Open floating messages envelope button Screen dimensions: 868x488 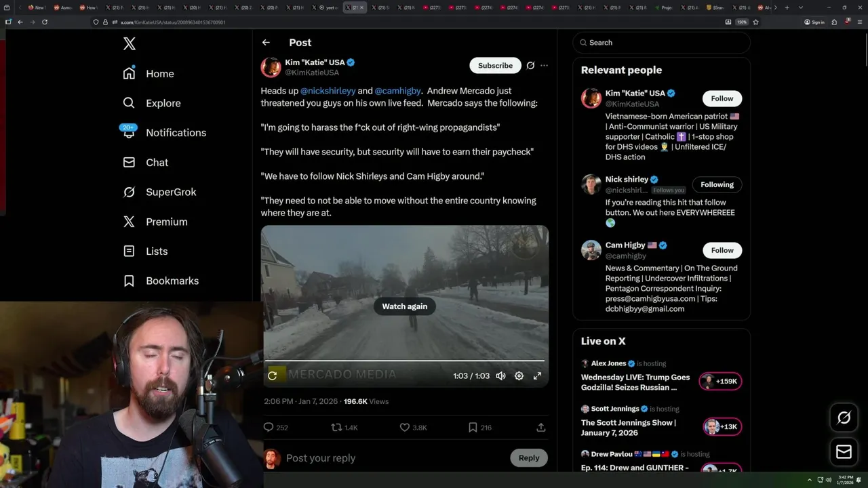[844, 452]
